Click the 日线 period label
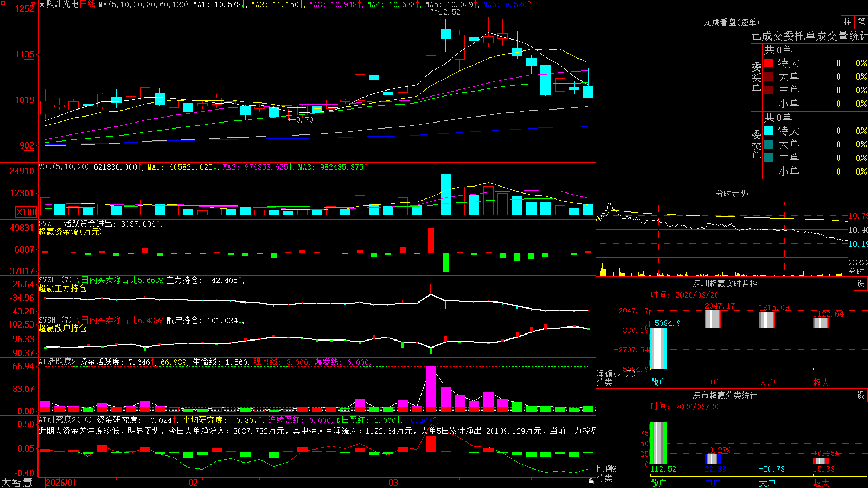The height and width of the screenshot is (488, 868). 87,4
